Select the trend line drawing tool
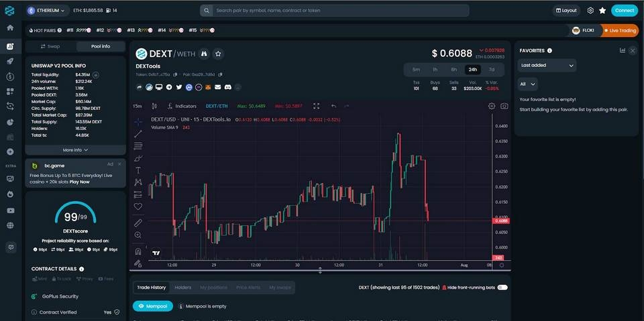This screenshot has width=644, height=321. click(138, 133)
